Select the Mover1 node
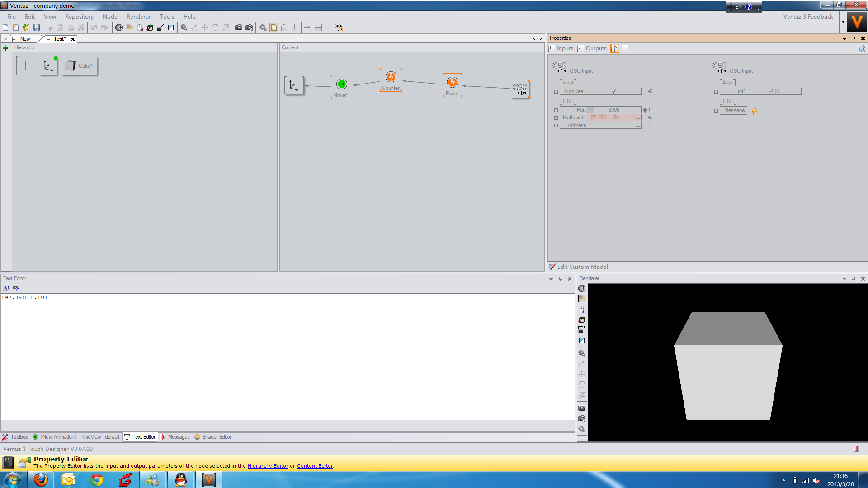 [341, 84]
